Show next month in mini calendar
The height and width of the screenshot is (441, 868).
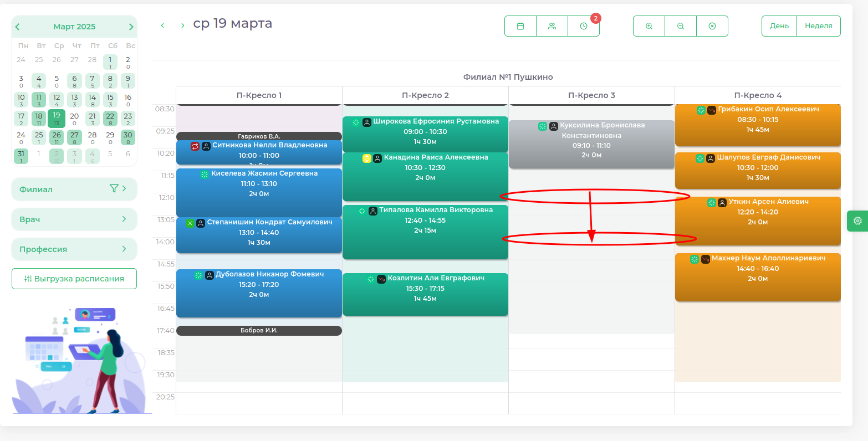point(131,27)
